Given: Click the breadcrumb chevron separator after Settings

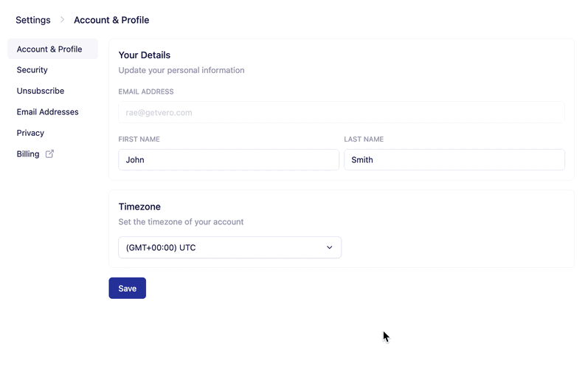Looking at the screenshot, I should (63, 20).
